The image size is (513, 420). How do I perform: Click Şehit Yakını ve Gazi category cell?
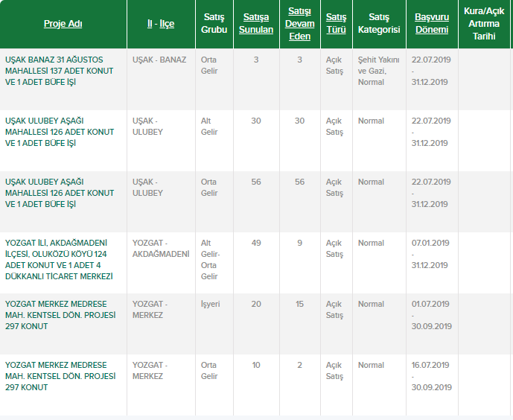(379, 70)
